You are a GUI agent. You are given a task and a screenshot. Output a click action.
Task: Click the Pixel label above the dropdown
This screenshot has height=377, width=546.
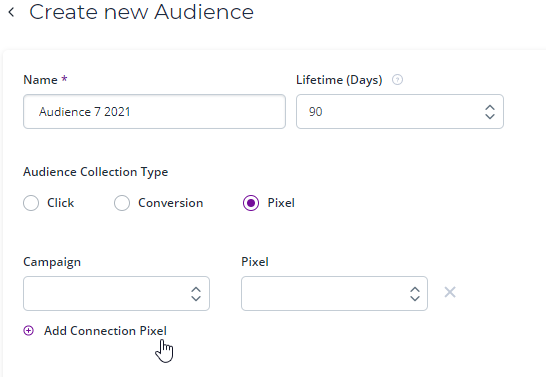pyautogui.click(x=255, y=262)
